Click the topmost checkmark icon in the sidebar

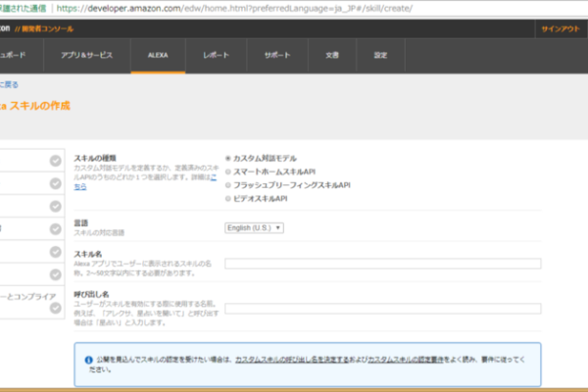click(x=55, y=161)
